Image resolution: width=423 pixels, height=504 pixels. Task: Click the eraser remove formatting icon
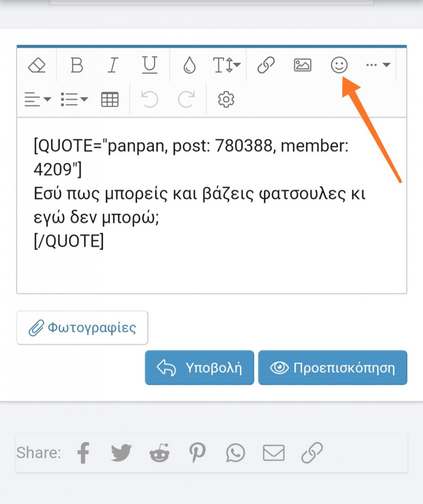point(37,66)
